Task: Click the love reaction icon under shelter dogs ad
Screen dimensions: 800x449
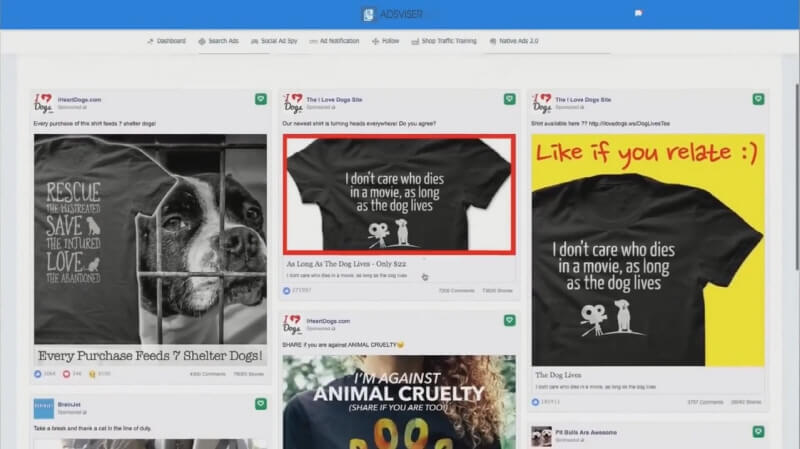Action: [x=66, y=374]
